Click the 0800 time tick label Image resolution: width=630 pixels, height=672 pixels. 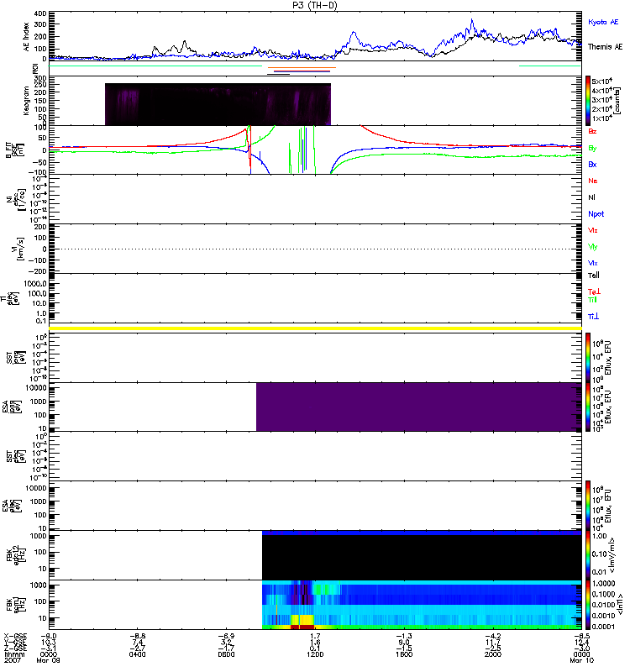[226, 654]
